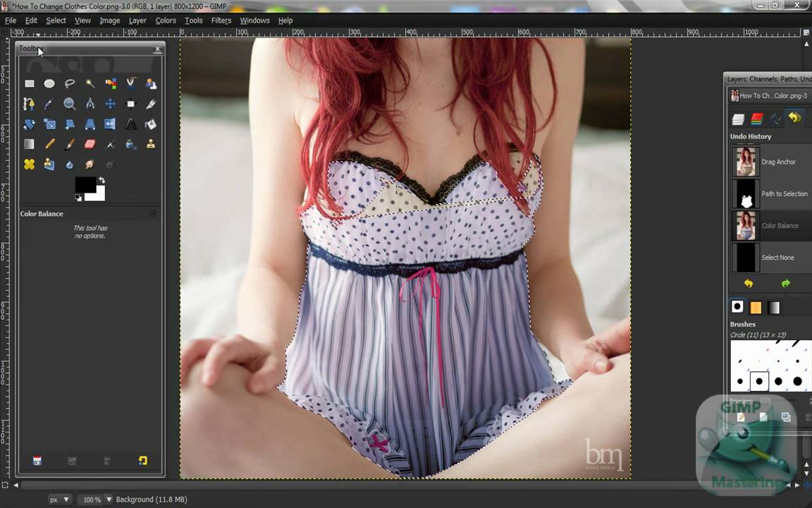Switch to the Channels tab
The height and width of the screenshot is (508, 812).
757,119
